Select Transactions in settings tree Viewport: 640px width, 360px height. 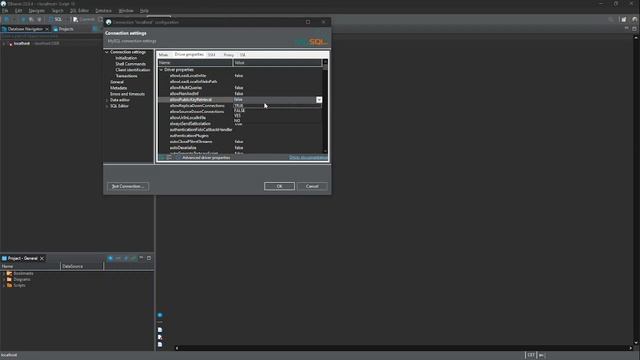126,76
